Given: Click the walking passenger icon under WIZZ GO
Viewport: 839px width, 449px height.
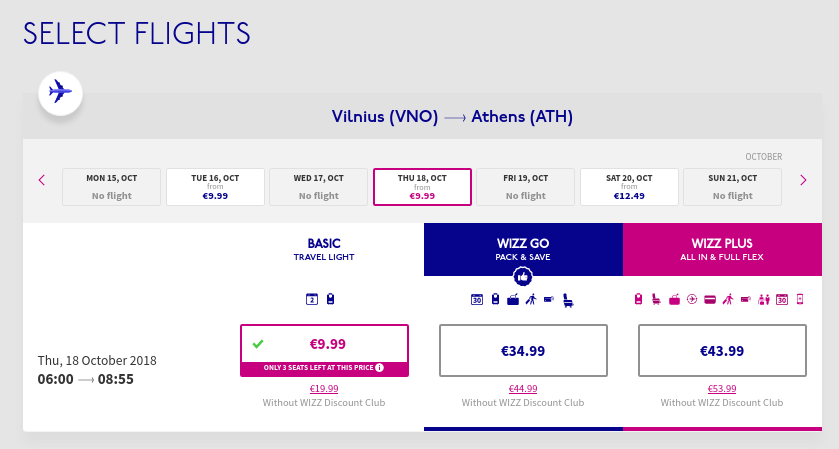Looking at the screenshot, I should pos(531,300).
